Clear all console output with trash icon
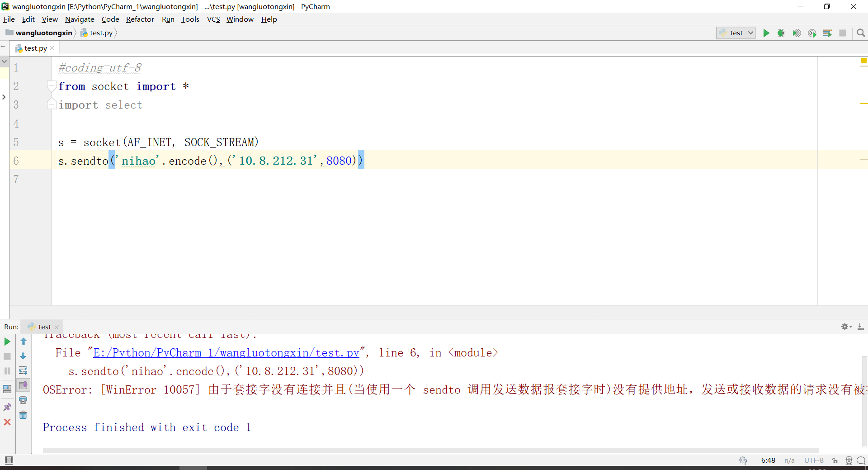The width and height of the screenshot is (868, 470). click(x=23, y=415)
